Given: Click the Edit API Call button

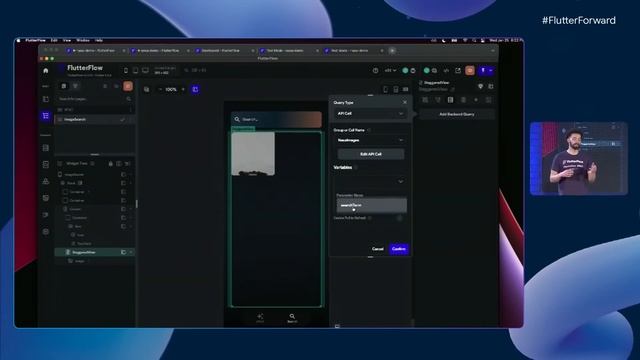Looking at the screenshot, I should 371,154.
